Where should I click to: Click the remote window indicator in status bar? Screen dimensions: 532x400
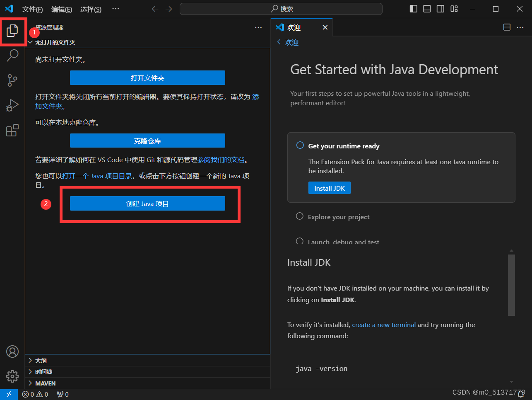(x=9, y=395)
